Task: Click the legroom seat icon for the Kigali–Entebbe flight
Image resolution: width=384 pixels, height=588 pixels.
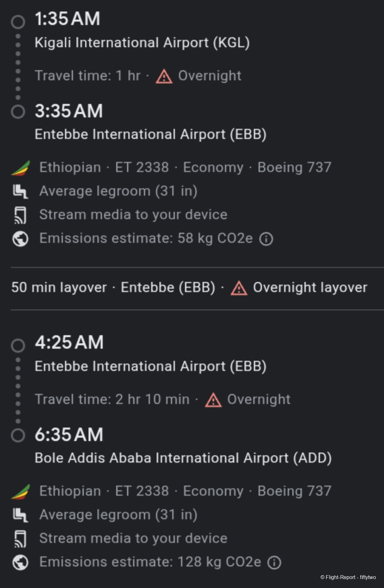Action: (x=20, y=191)
